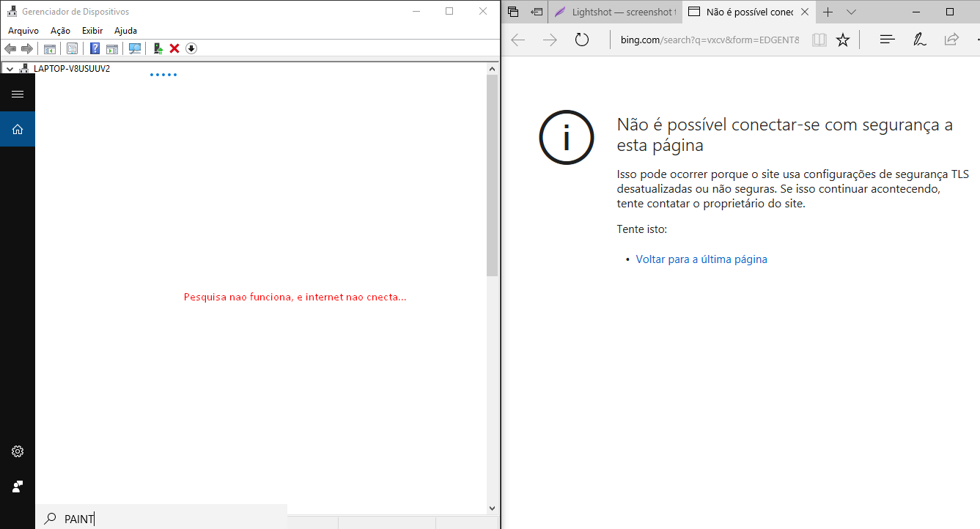Switch to Lightshot — screenshot tab
Screen dimensions: 980x529
pos(615,12)
